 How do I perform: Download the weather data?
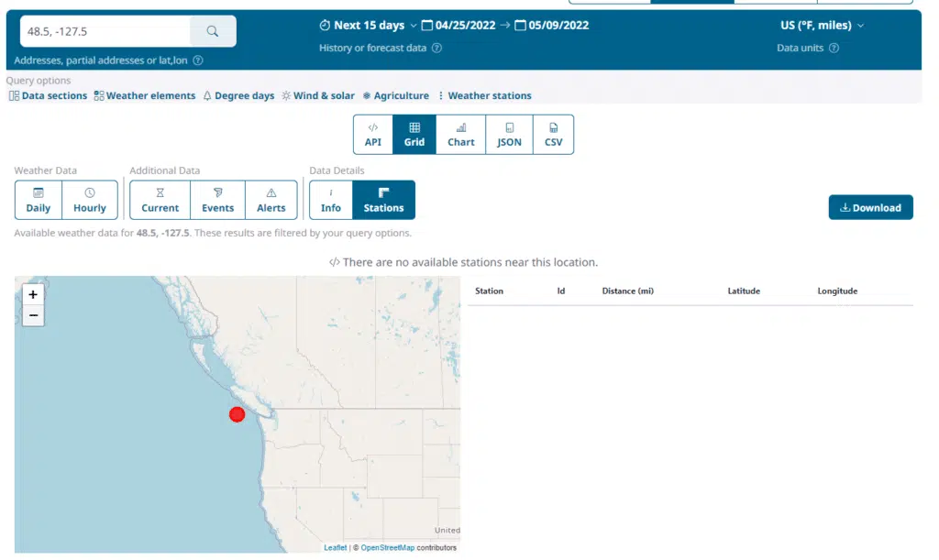click(x=870, y=207)
